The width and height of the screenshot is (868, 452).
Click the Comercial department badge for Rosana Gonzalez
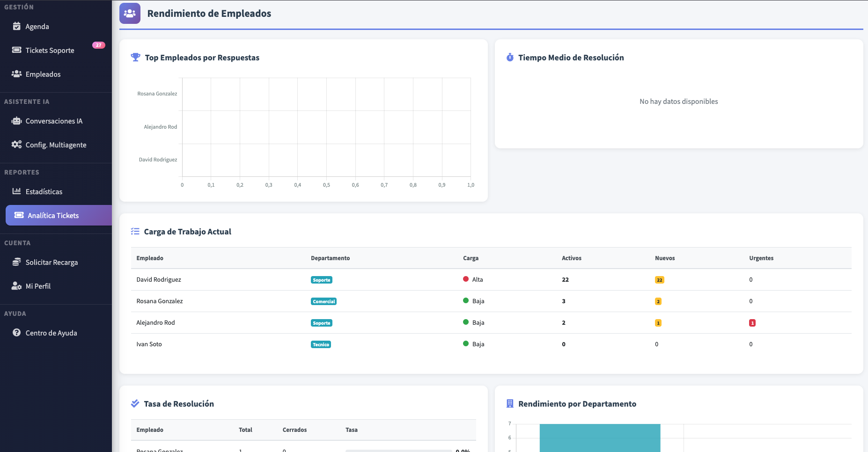[x=323, y=301]
